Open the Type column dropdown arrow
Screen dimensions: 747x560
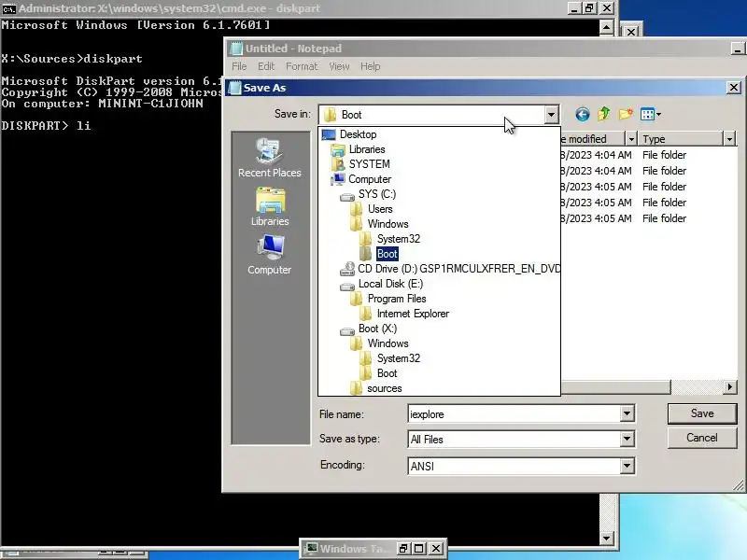click(730, 139)
